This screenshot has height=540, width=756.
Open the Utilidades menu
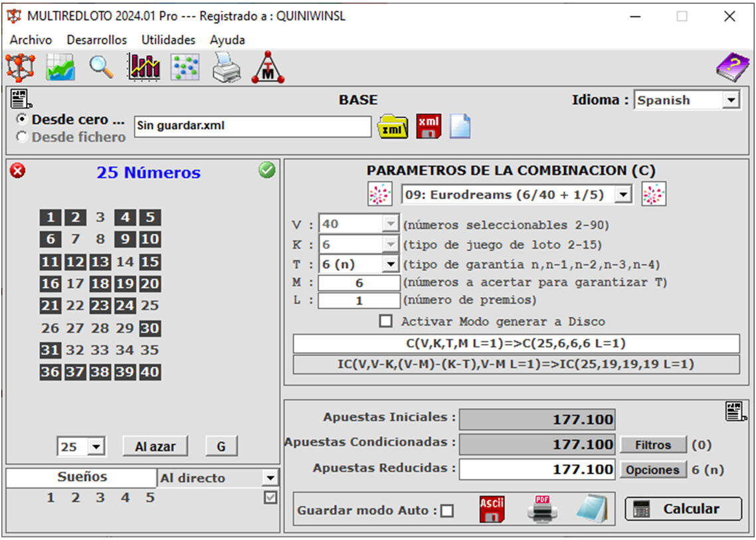(168, 40)
